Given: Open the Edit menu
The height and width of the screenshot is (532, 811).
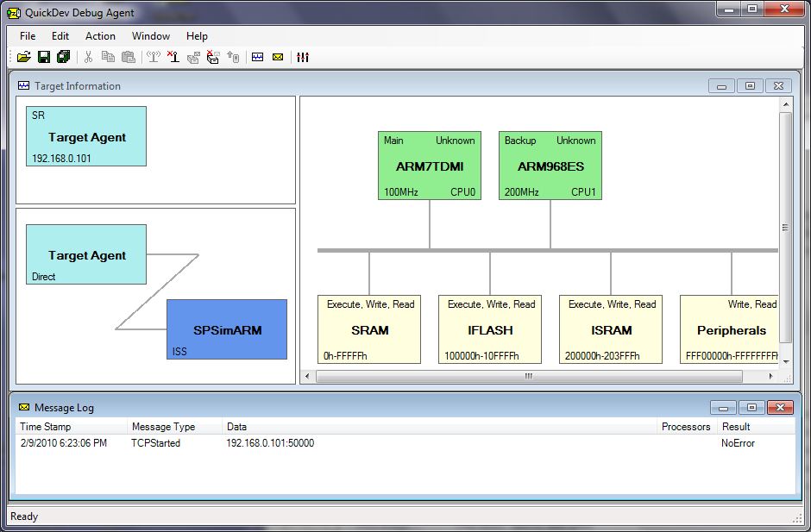Looking at the screenshot, I should (x=60, y=35).
